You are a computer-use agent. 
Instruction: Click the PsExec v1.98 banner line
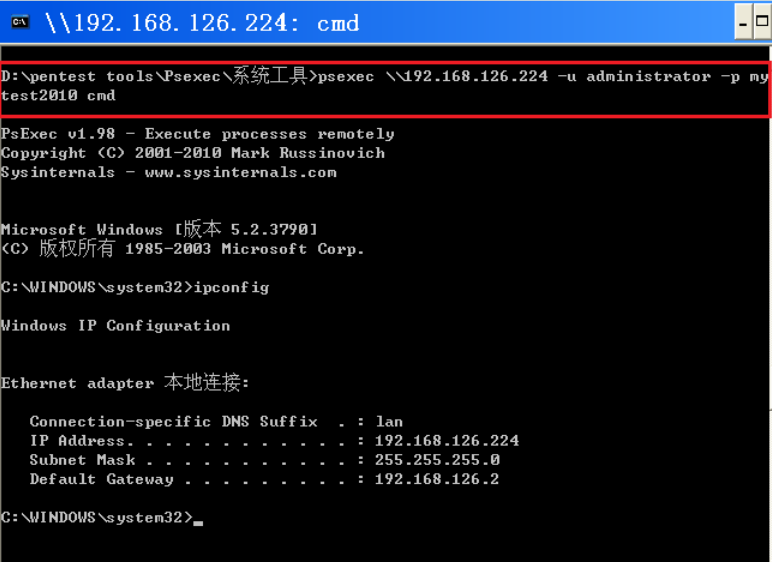(197, 134)
